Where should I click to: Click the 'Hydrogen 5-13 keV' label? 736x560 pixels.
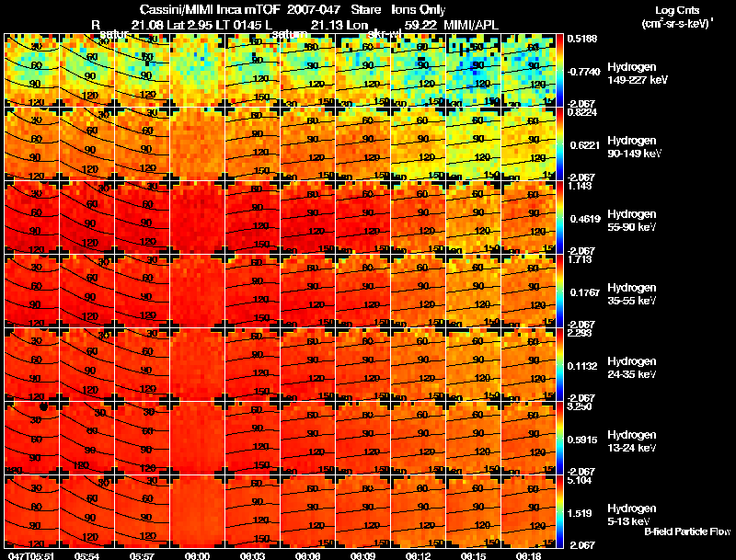pos(632,515)
